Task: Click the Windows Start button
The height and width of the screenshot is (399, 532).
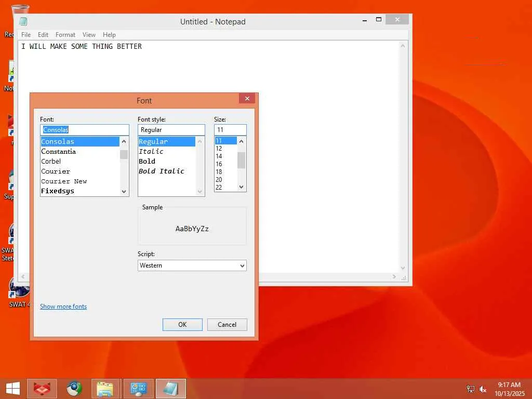Action: [x=12, y=389]
